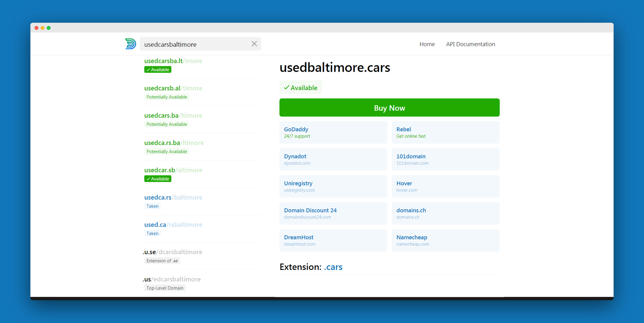
Task: Click Available badge under usedcar.sb
Action: [158, 179]
